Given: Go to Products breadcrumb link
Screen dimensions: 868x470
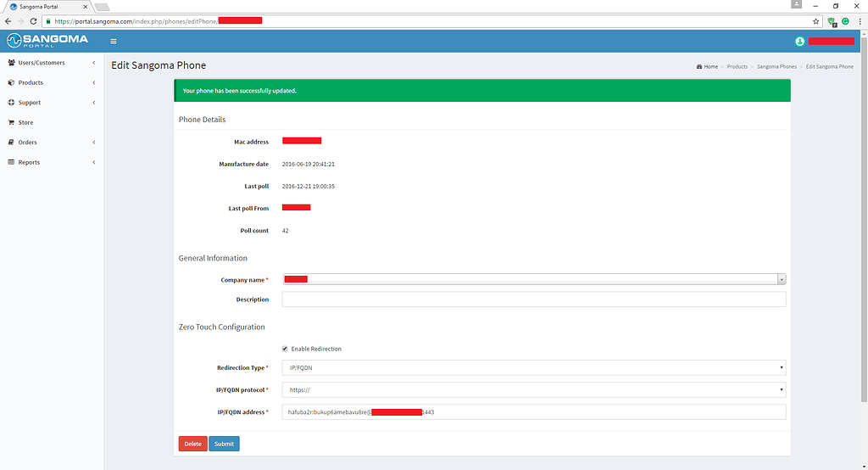Looking at the screenshot, I should pyautogui.click(x=737, y=66).
